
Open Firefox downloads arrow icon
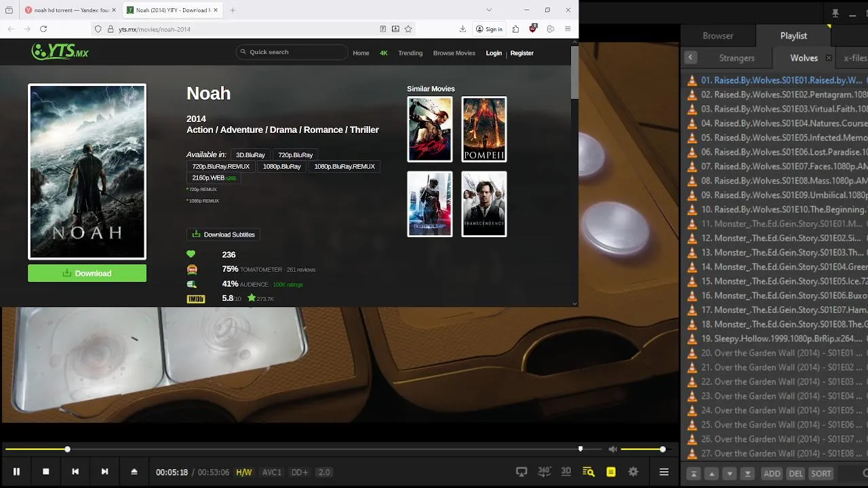tap(462, 29)
